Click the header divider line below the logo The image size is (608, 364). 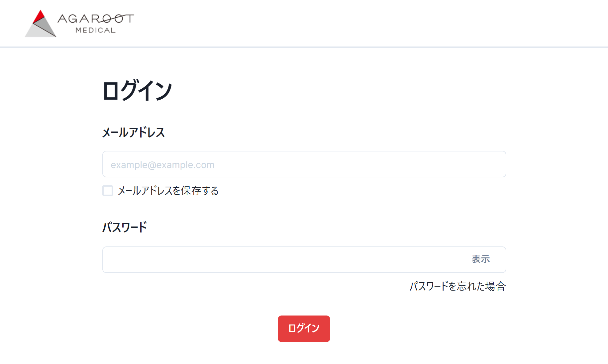(304, 47)
